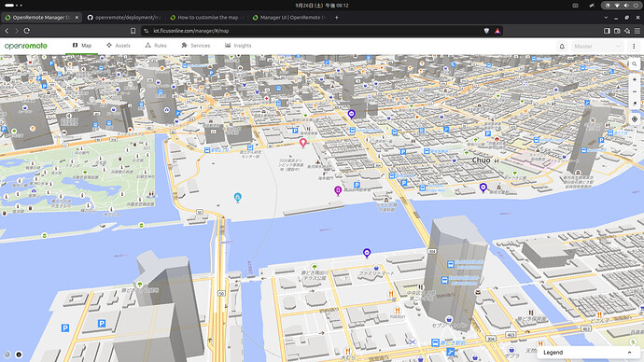
Task: Open the Brave Shields icon
Action: 486,31
